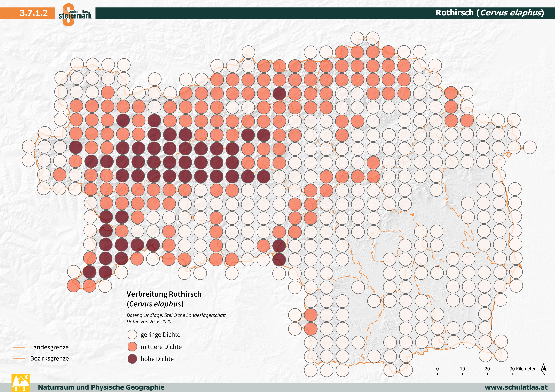Image resolution: width=555 pixels, height=392 pixels.
Task: Click the 'mittlere Dichte' legend circle
Action: coord(132,347)
